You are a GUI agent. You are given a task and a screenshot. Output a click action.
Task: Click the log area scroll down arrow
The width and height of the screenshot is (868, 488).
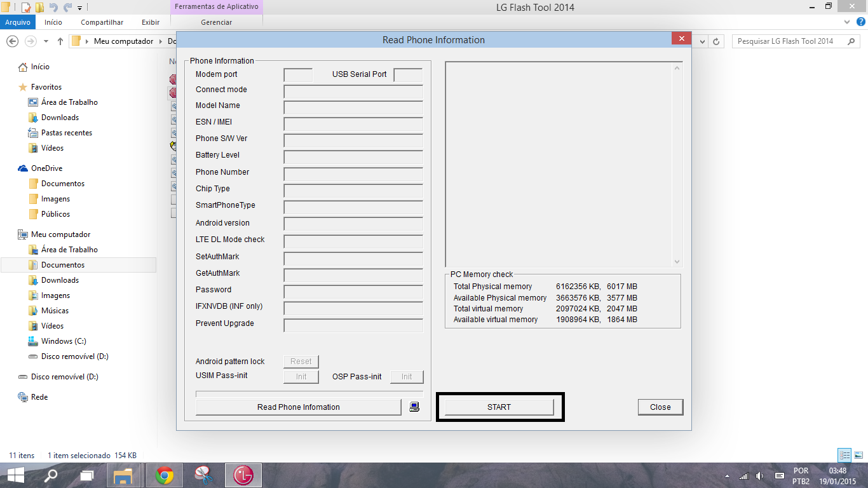point(677,261)
